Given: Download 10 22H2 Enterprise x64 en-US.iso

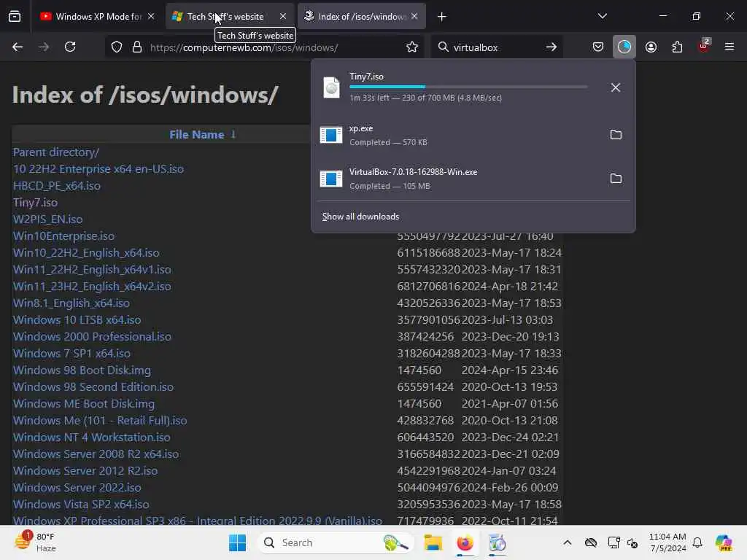Looking at the screenshot, I should click(x=98, y=169).
